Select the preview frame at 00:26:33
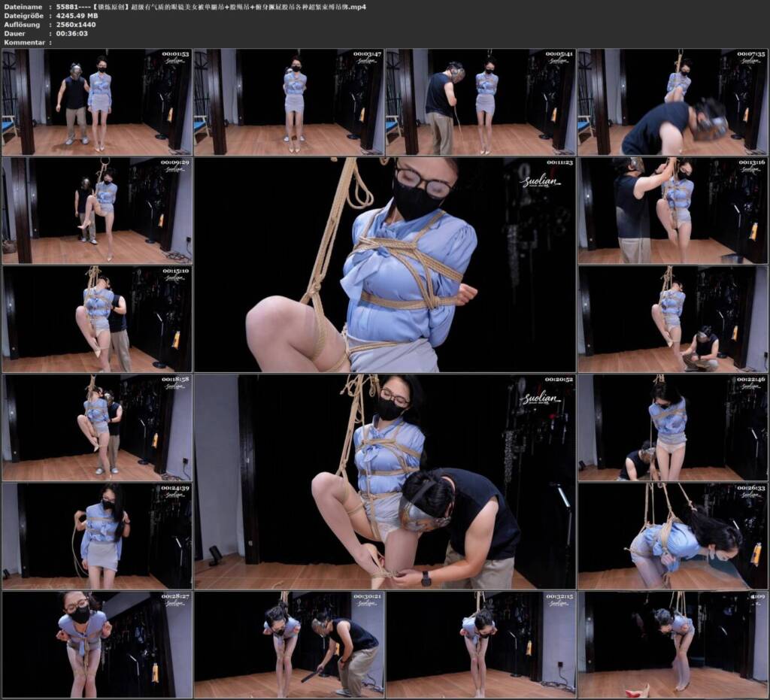Viewport: 770px width, 700px height. point(672,536)
